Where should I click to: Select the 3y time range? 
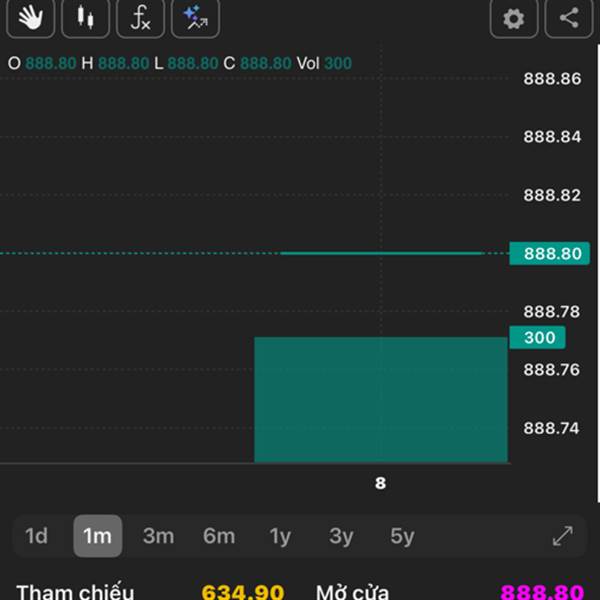click(x=341, y=536)
